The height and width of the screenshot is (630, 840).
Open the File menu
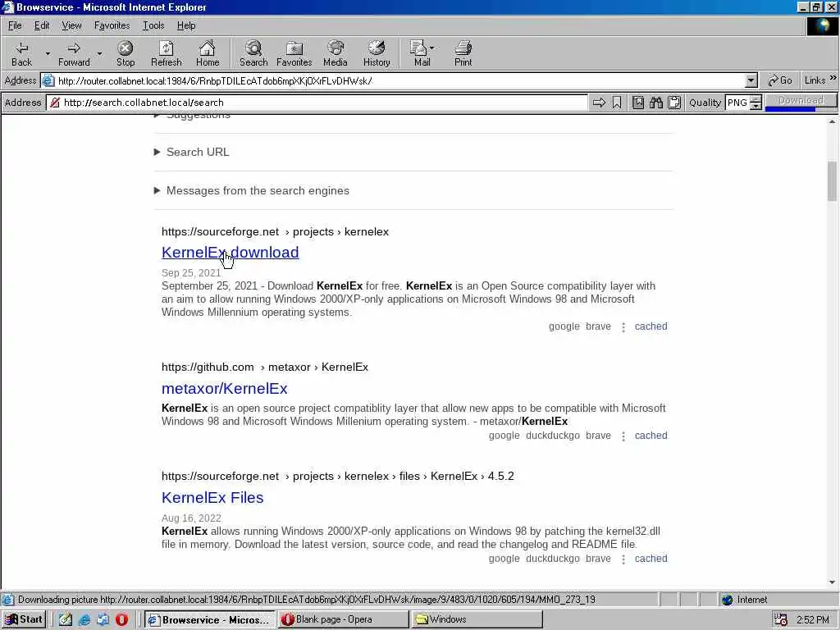point(15,25)
